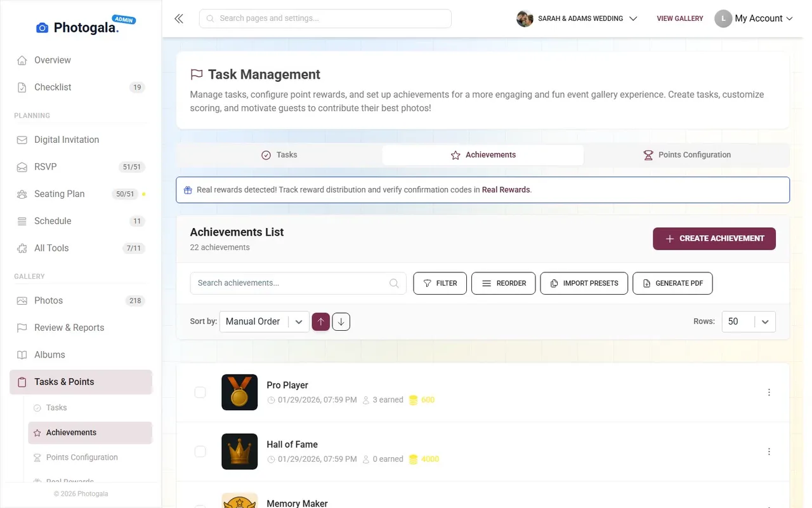Click the gift icon in rewards banner
The width and height of the screenshot is (812, 508).
click(x=188, y=190)
